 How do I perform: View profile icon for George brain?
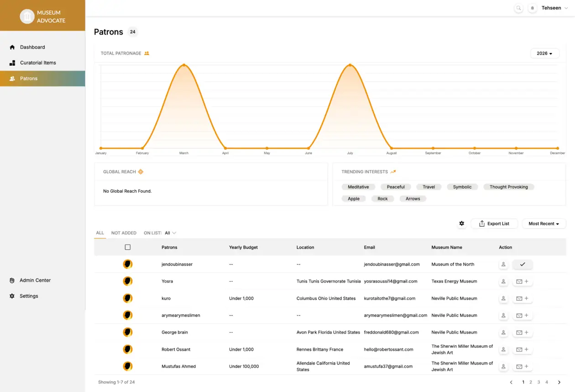point(503,332)
